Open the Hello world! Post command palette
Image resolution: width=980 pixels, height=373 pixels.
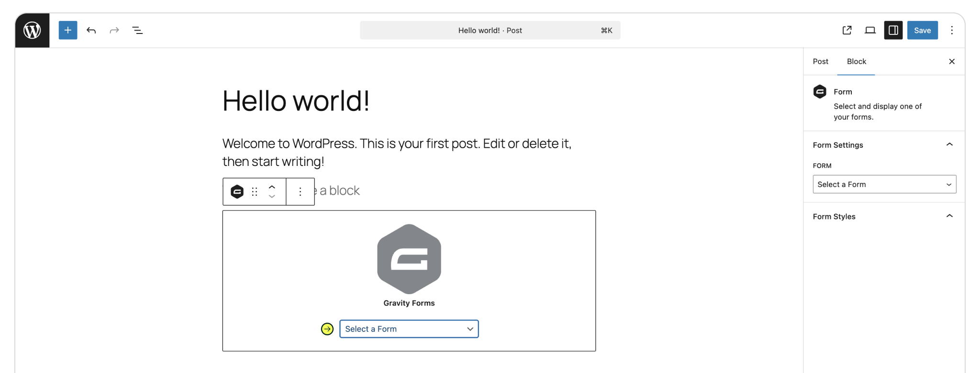point(490,30)
